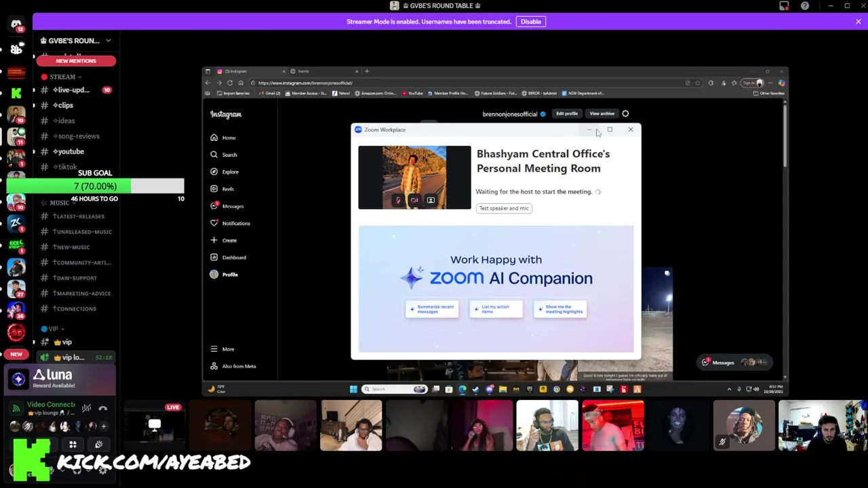The image size is (868, 488).
Task: Toggle camera in the Zoom video preview
Action: click(x=414, y=200)
